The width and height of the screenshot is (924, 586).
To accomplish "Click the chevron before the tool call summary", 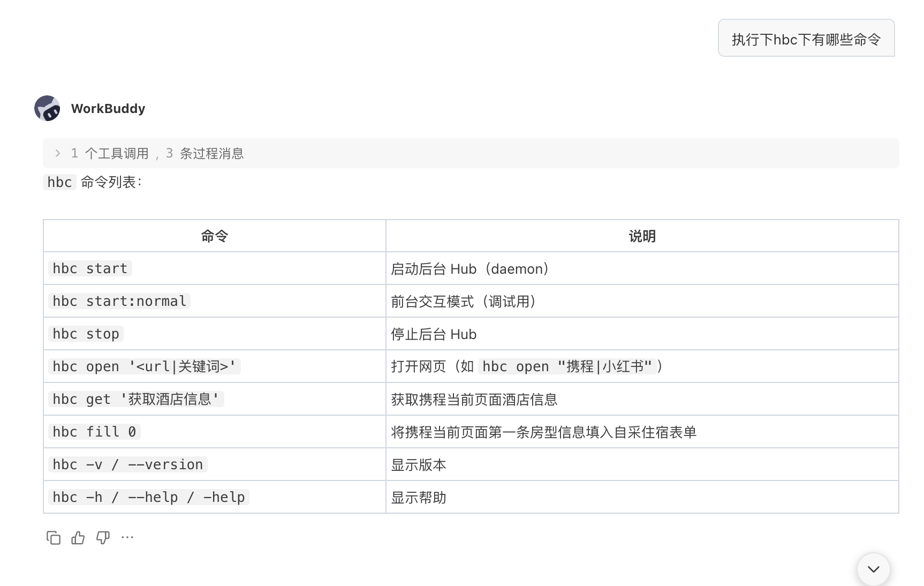I will click(57, 153).
